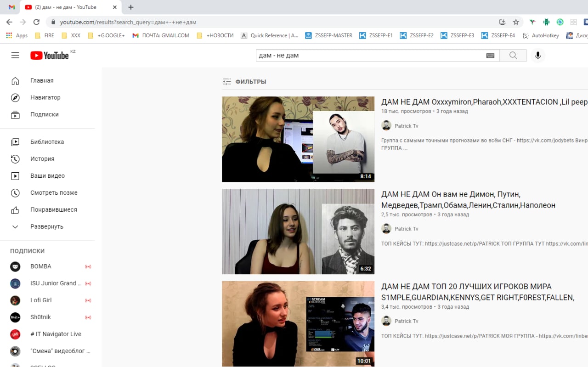Open Библиотека in sidebar
588x367 pixels.
47,142
